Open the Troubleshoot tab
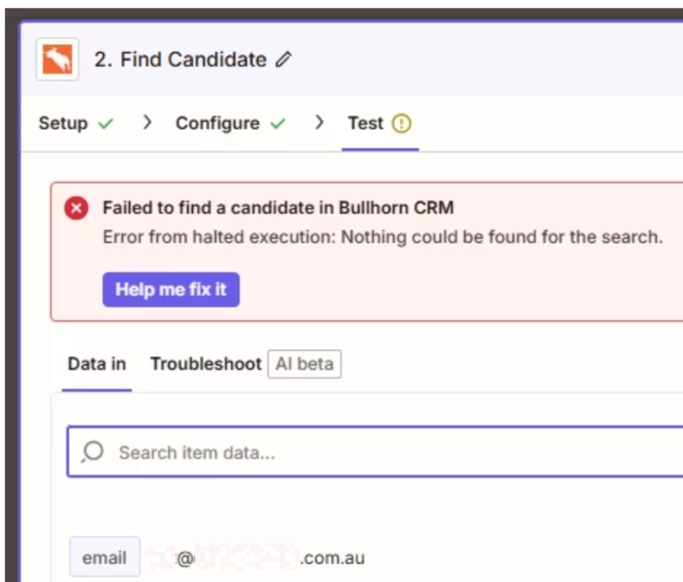This screenshot has width=683, height=582. 205,364
